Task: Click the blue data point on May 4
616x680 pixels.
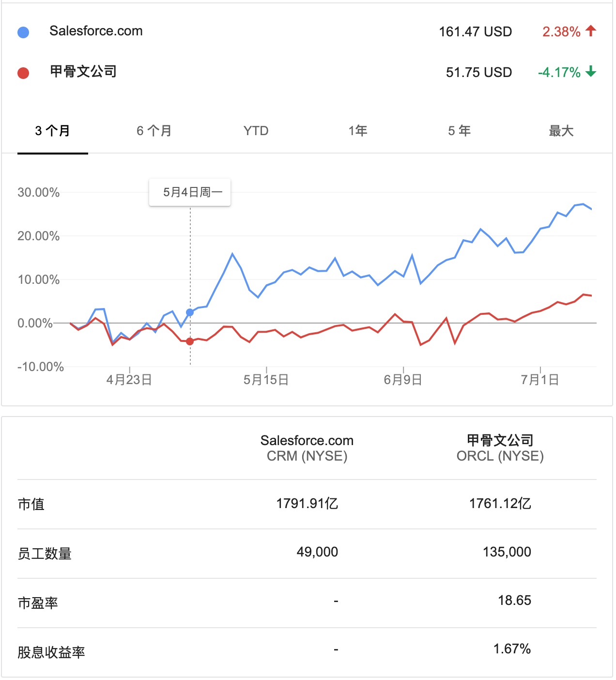Action: [190, 312]
